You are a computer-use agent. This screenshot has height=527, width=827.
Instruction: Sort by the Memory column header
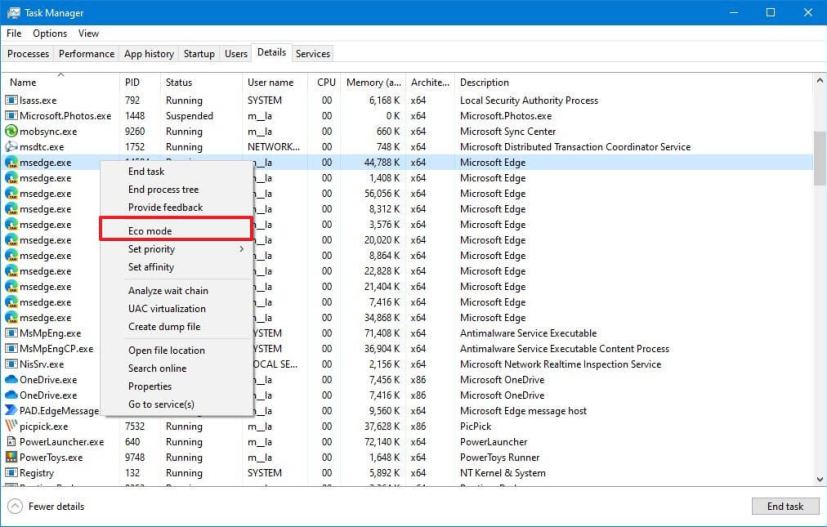point(373,82)
